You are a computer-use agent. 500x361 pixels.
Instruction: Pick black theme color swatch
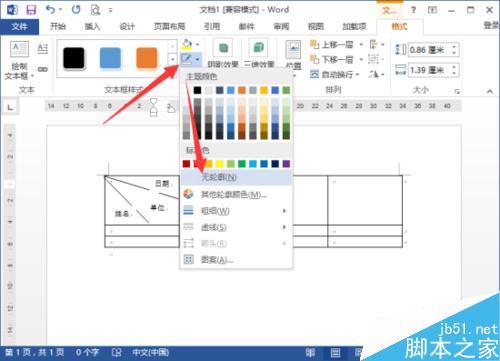(x=197, y=90)
